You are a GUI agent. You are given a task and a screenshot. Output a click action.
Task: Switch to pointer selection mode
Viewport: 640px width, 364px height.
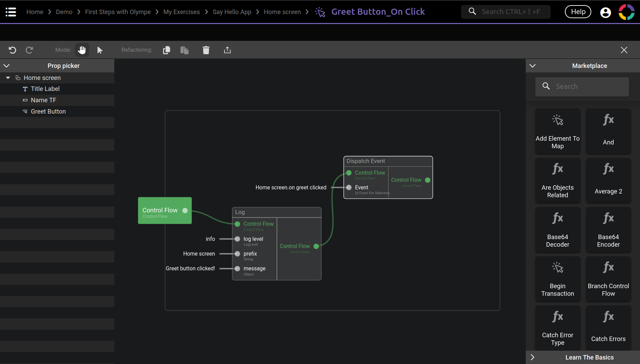[x=100, y=50]
